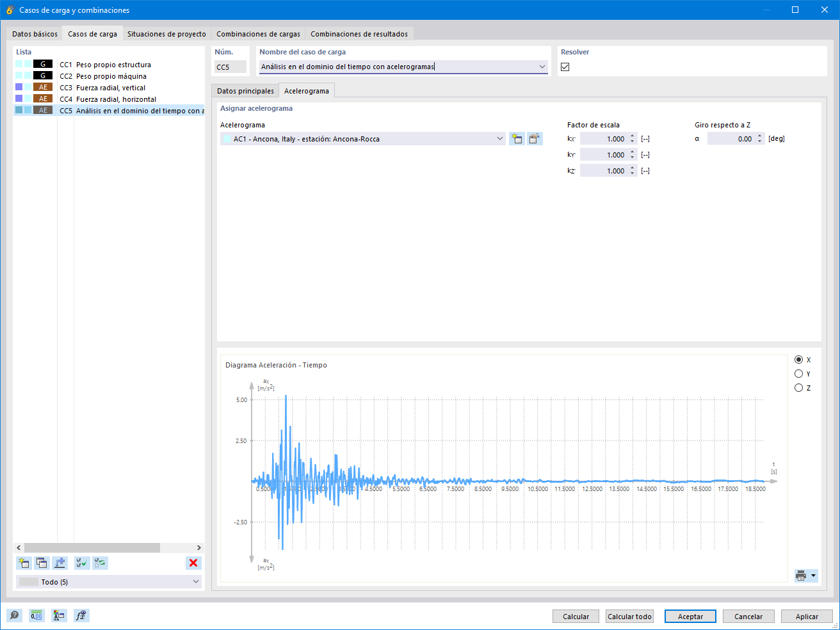Check all load cases in the list
Viewport: 840px width, 630px height.
(81, 563)
